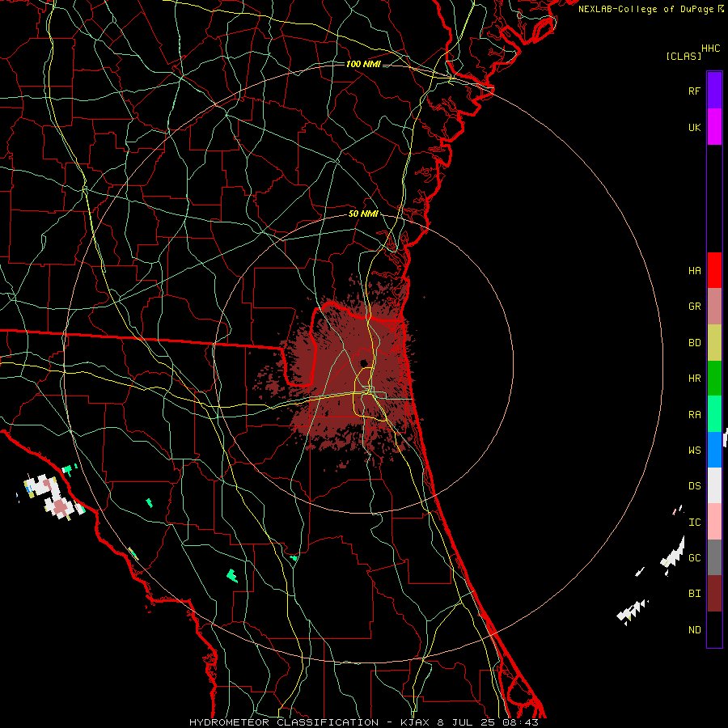Click the NEXLAB-College of DuPage watermark text
Viewport: 728px width, 728px height.
tap(645, 9)
